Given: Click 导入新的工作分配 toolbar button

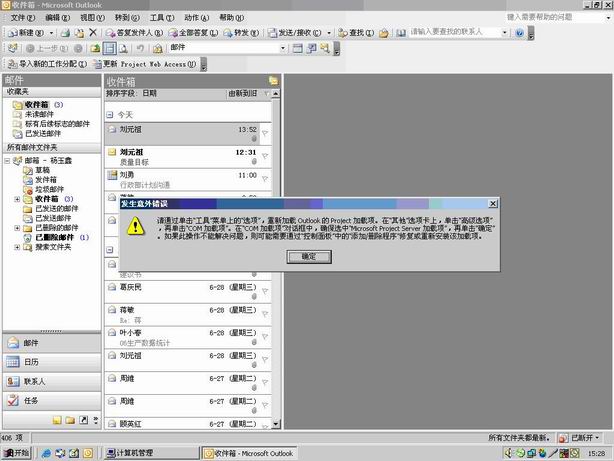Looking at the screenshot, I should point(47,64).
